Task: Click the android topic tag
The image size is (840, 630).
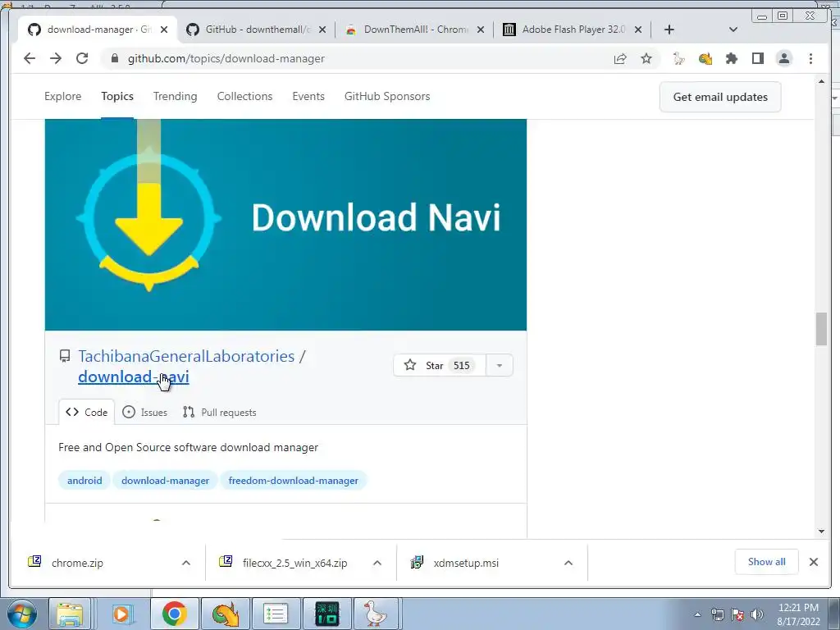Action: (84, 481)
